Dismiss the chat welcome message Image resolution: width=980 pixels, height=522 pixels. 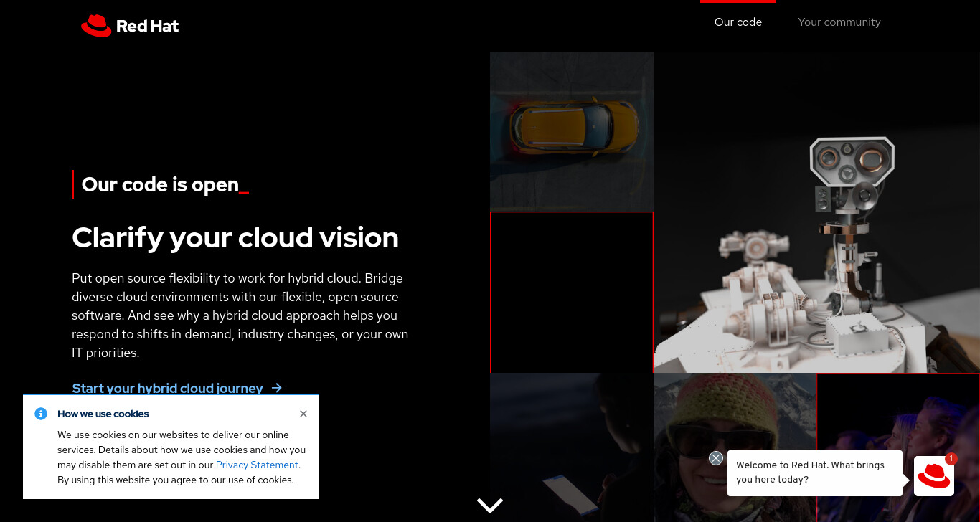pos(716,458)
